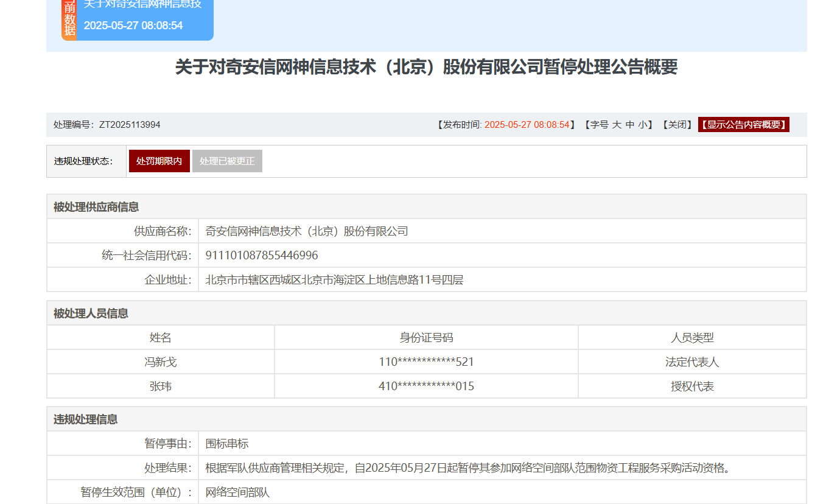Click the 关闭 link in the header bar
The image size is (840, 504).
(677, 125)
